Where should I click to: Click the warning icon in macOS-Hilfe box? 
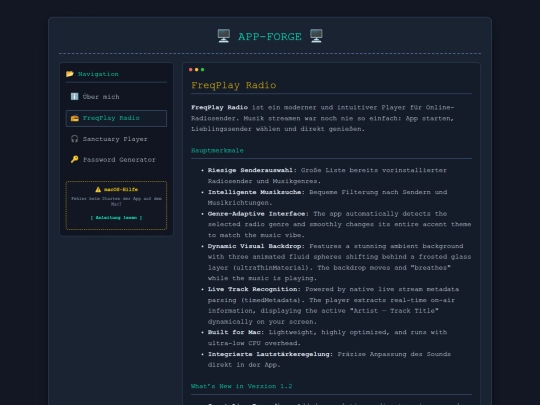point(98,189)
